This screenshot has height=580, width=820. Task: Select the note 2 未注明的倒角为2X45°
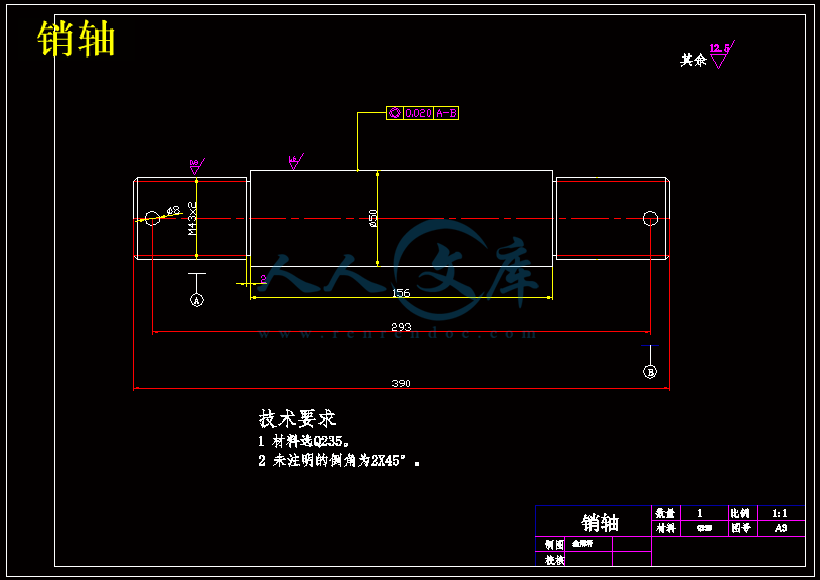[339, 461]
